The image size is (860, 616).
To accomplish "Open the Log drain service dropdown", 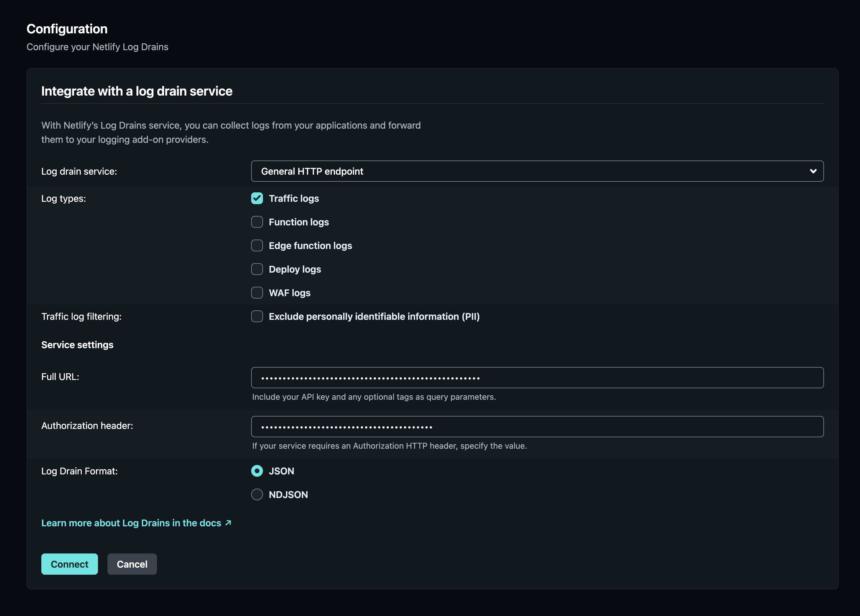I will click(537, 171).
